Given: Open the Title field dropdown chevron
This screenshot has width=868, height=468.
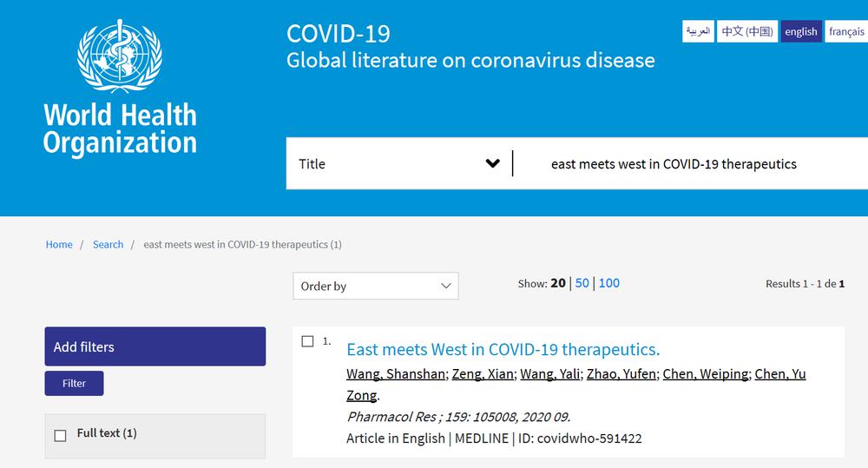Looking at the screenshot, I should [x=493, y=163].
